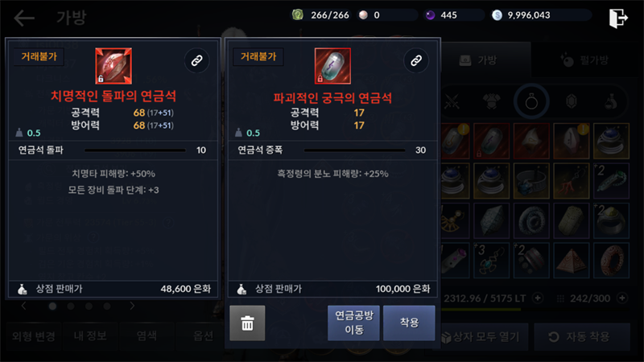Go to next page with right chevron
Image resolution: width=644 pixels, height=362 pixels.
[132, 306]
